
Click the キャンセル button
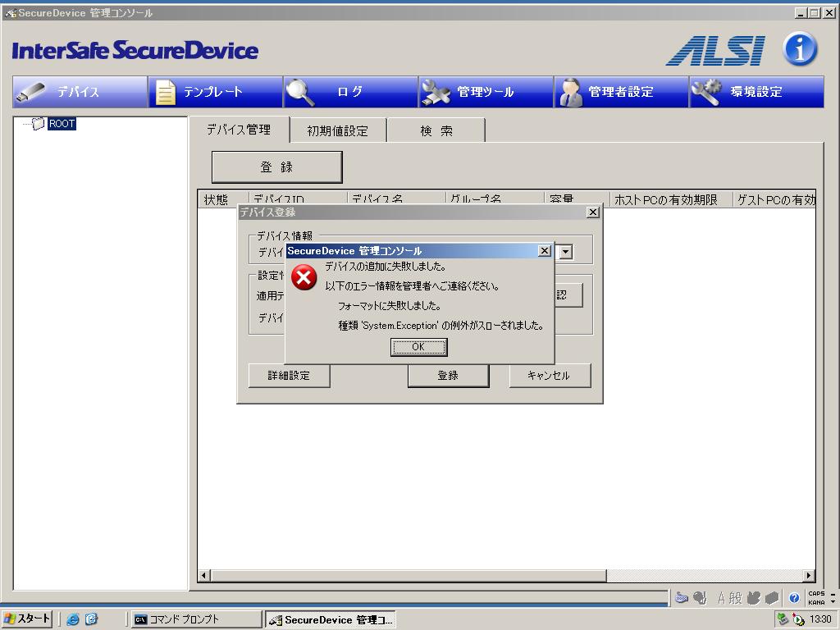tap(549, 376)
